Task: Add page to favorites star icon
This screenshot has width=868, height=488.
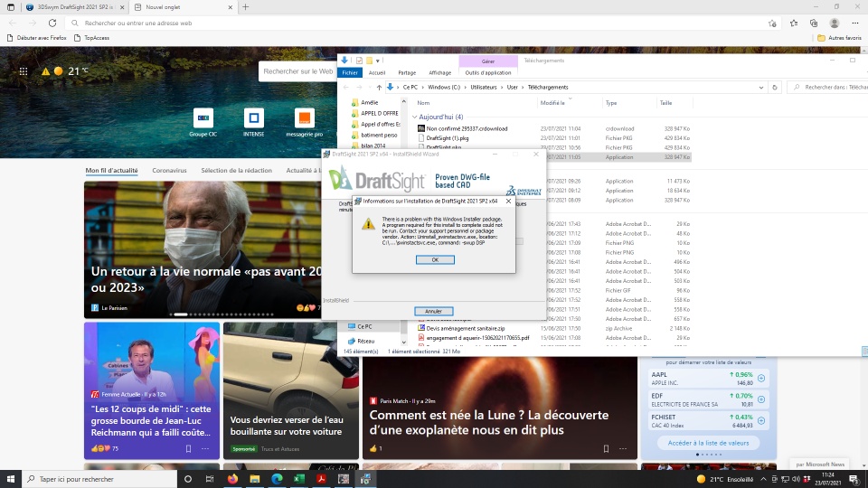Action: coord(772,23)
